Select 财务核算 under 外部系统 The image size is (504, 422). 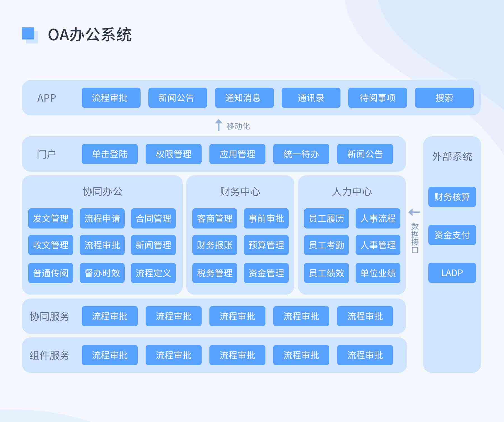tap(452, 197)
